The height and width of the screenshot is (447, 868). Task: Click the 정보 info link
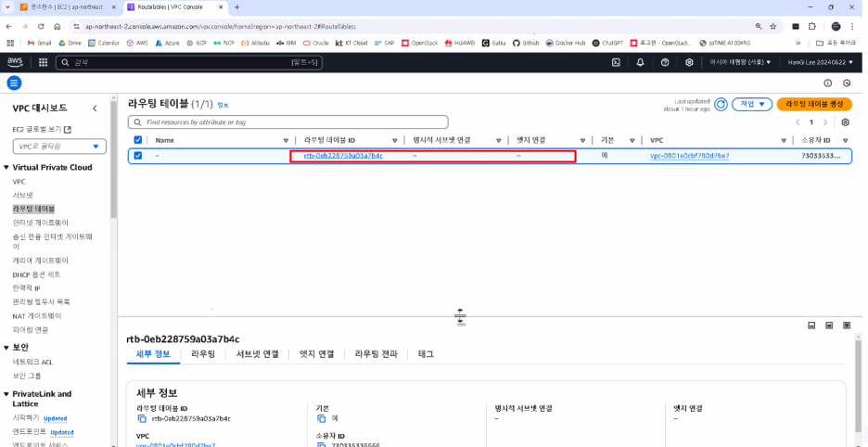(x=223, y=105)
